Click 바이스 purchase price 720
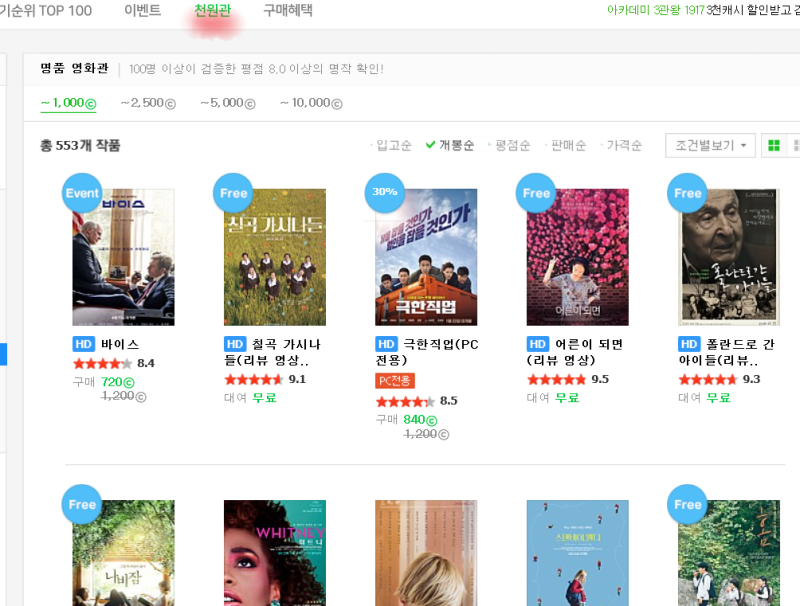Screen dimensions: 800x606 pos(118,382)
